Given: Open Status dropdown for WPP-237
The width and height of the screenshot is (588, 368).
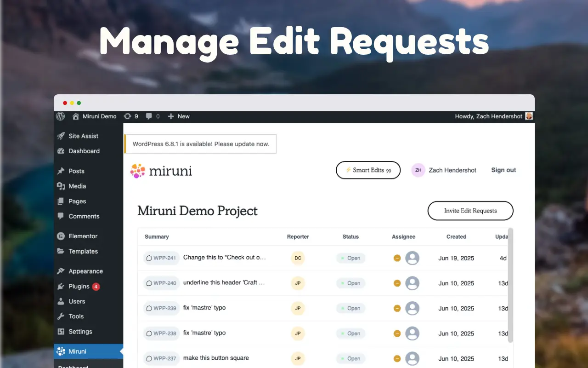Looking at the screenshot, I should 351,358.
